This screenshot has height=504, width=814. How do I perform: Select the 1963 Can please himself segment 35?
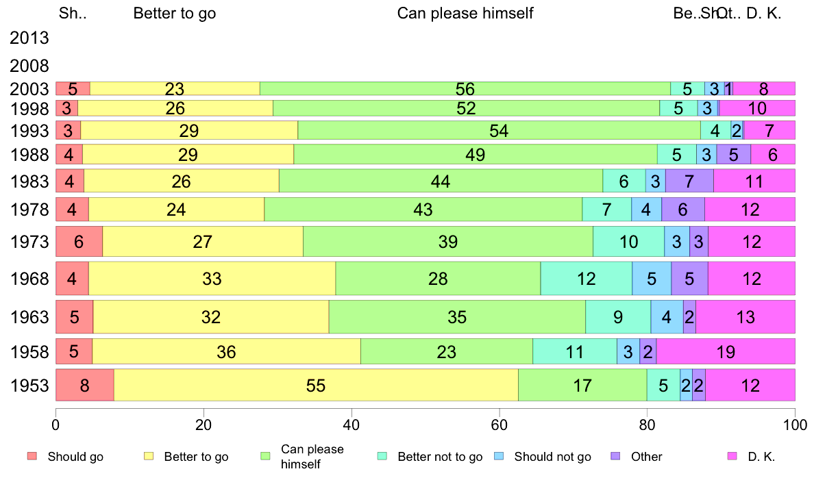coord(457,316)
